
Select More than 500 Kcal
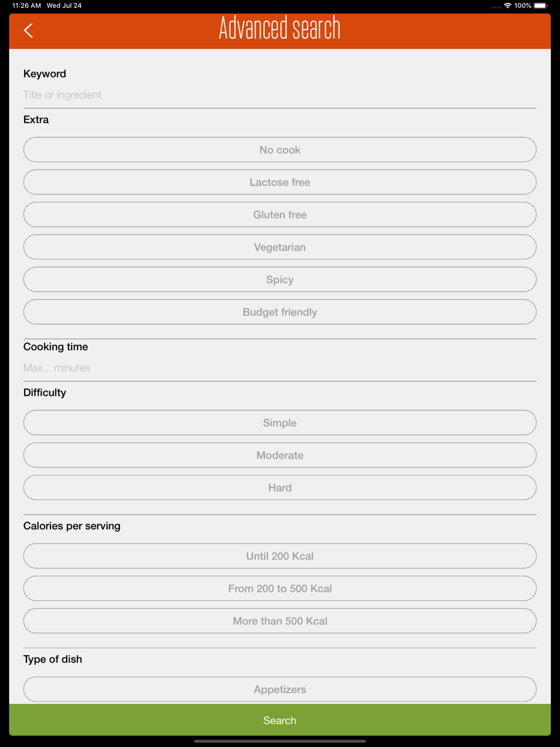tap(280, 621)
